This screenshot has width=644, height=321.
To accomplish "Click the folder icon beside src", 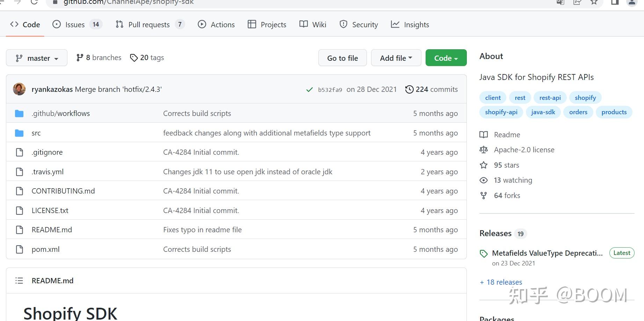I will pos(19,133).
